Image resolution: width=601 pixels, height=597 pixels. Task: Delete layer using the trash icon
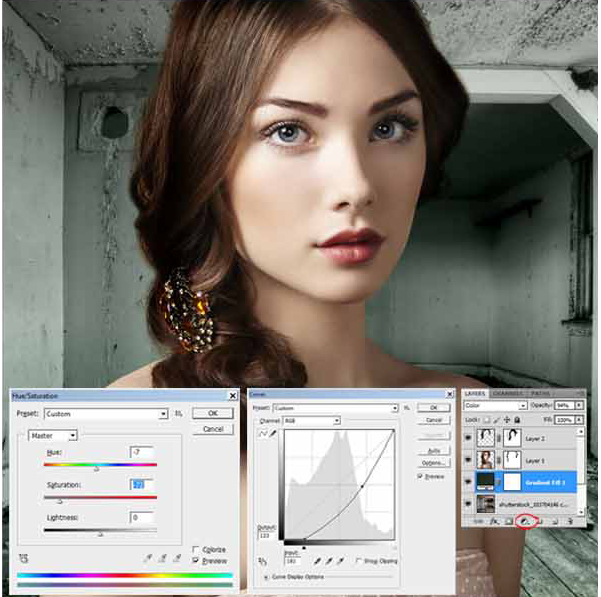coord(570,522)
